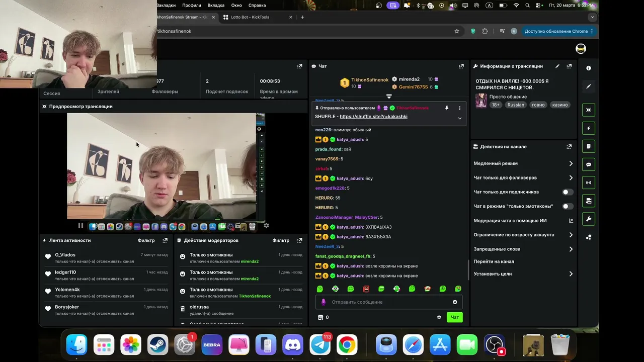Pop out the activity feed panel

click(165, 240)
